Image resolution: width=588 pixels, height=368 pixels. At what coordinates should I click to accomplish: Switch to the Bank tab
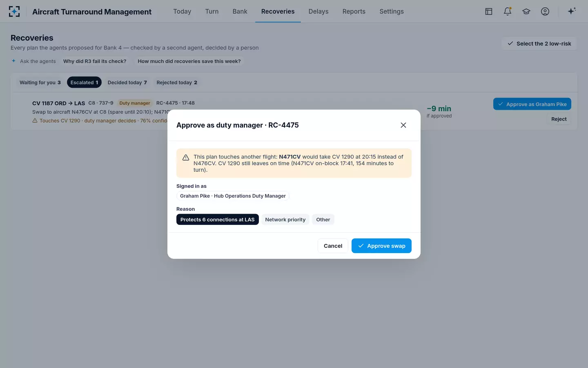point(240,11)
